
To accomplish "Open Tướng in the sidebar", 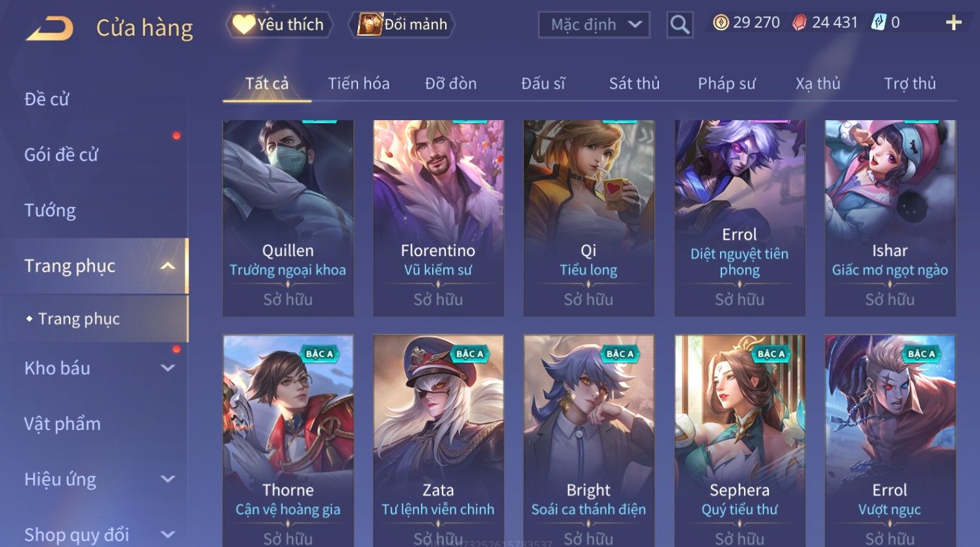I will pos(50,210).
